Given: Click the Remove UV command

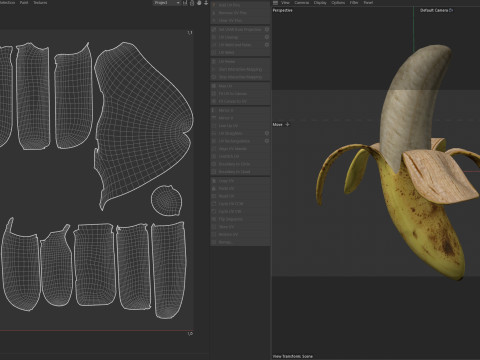Looking at the screenshot, I should coord(240,234).
